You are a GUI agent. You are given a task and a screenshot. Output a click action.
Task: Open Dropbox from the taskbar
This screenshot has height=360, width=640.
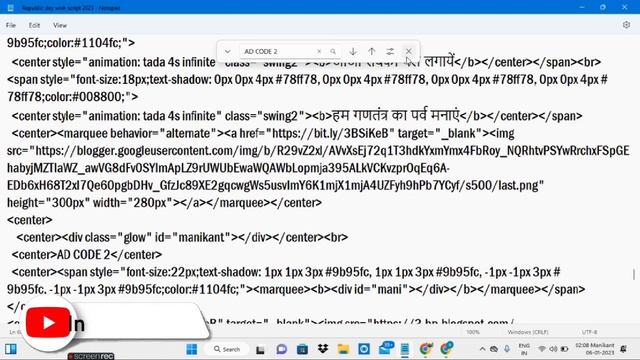pyautogui.click(x=323, y=349)
